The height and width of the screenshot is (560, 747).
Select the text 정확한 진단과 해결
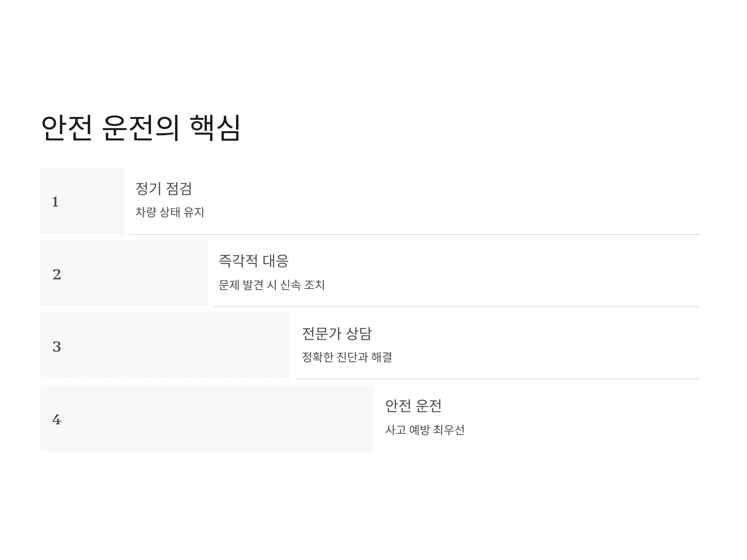click(347, 357)
